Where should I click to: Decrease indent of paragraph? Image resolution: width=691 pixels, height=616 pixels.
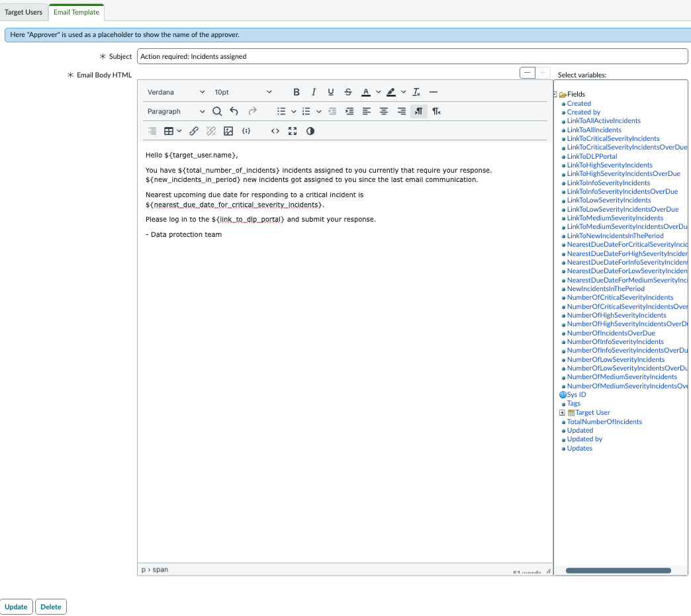tap(332, 111)
